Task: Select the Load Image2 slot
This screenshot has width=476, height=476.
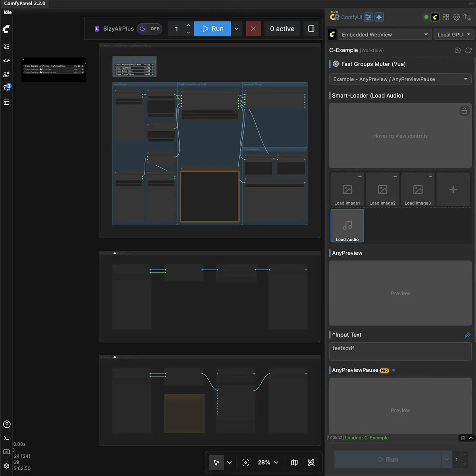Action: coord(382,190)
